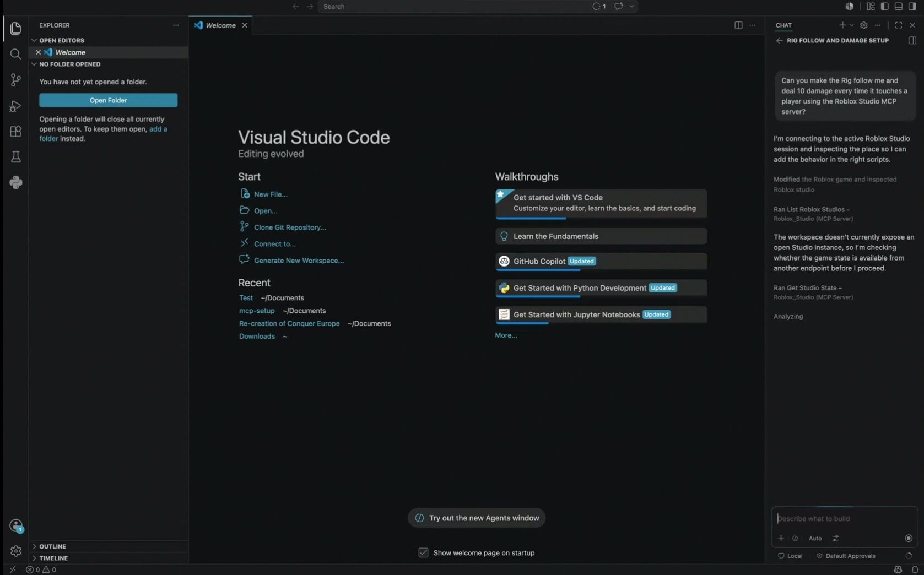Open new chat dropdown chevron
Viewport: 924px width, 575px height.
(852, 25)
